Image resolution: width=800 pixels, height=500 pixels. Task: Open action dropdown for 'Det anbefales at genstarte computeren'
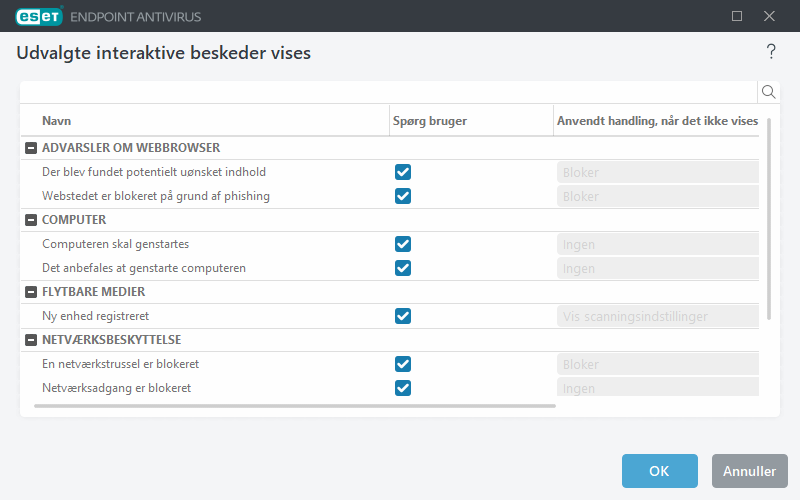click(x=658, y=268)
